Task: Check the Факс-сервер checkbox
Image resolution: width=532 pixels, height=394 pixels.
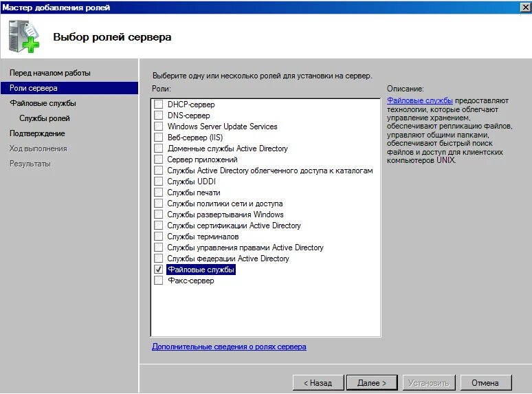Action: coord(159,281)
